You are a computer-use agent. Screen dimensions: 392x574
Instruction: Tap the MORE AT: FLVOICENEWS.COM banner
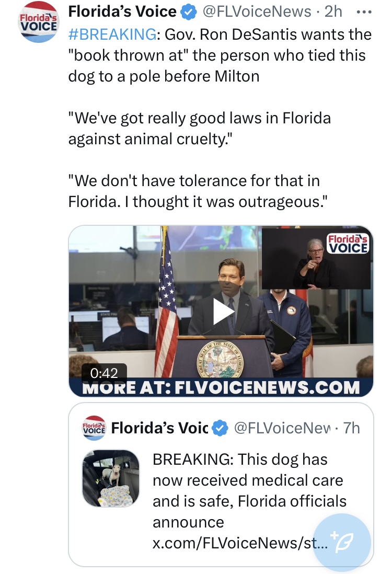tap(221, 387)
